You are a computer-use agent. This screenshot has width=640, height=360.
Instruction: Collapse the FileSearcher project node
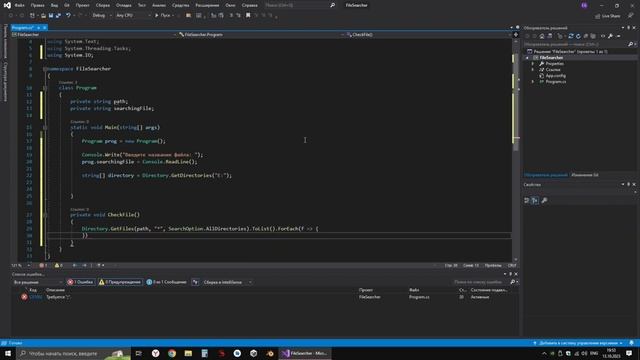pos(527,58)
